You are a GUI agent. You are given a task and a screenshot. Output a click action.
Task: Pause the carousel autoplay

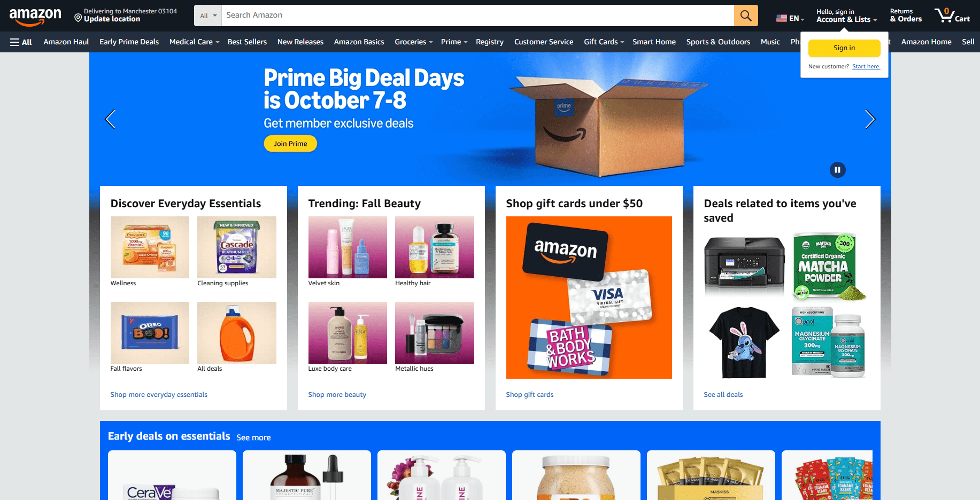click(x=837, y=170)
